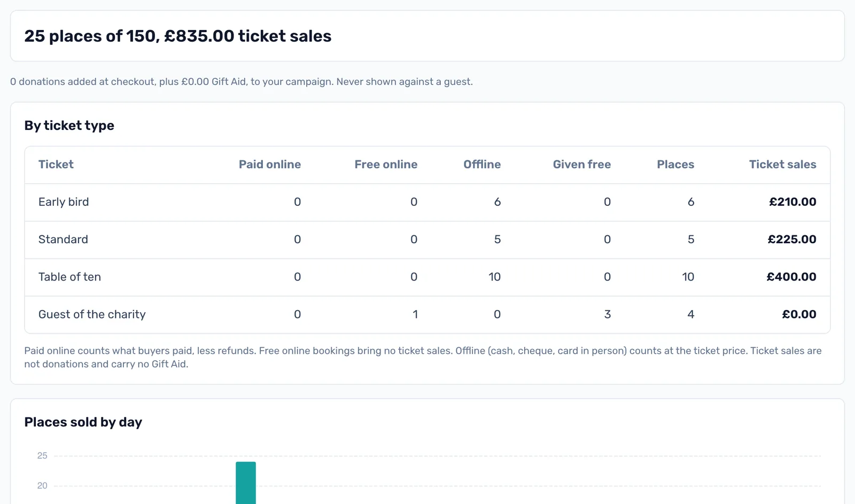
Task: Click the 'Free online' column header
Action: (386, 165)
